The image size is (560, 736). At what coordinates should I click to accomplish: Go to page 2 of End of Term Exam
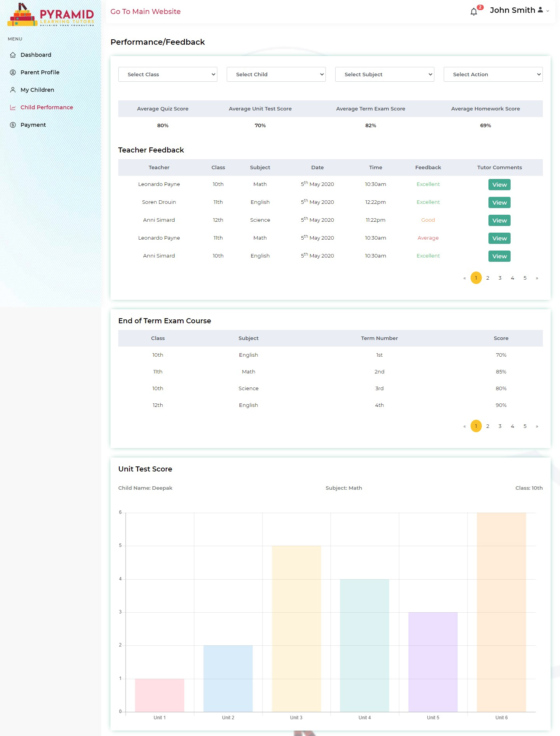point(488,426)
